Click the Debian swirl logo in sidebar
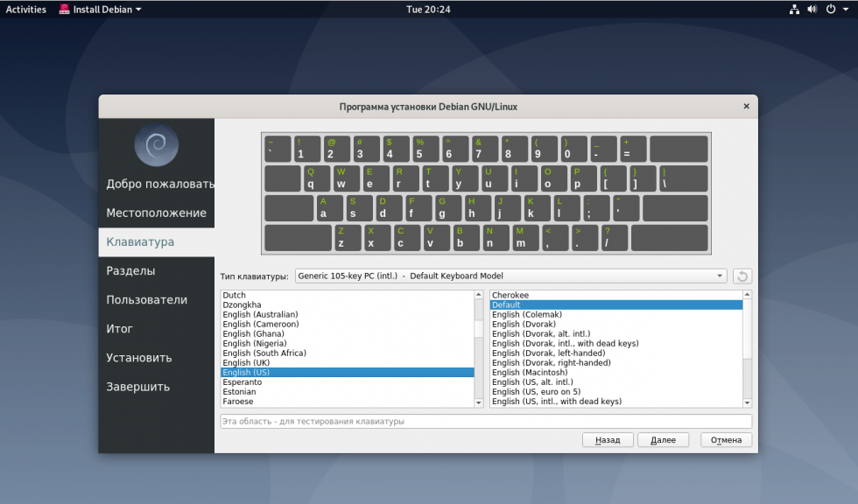This screenshot has width=858, height=504. (156, 144)
